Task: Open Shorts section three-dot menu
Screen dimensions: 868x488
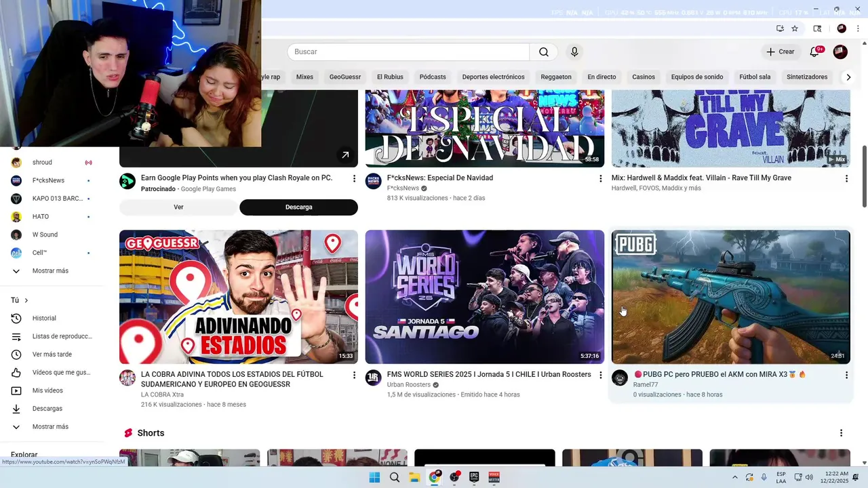Action: pyautogui.click(x=841, y=433)
